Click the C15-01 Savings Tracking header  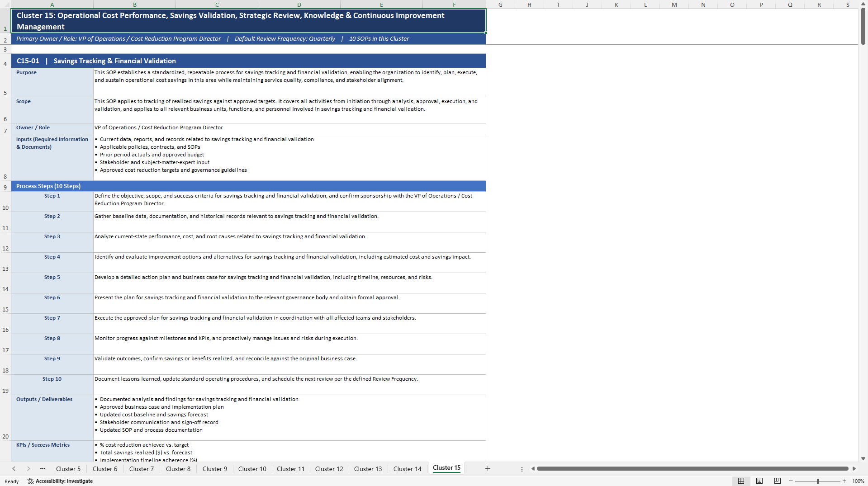point(248,61)
